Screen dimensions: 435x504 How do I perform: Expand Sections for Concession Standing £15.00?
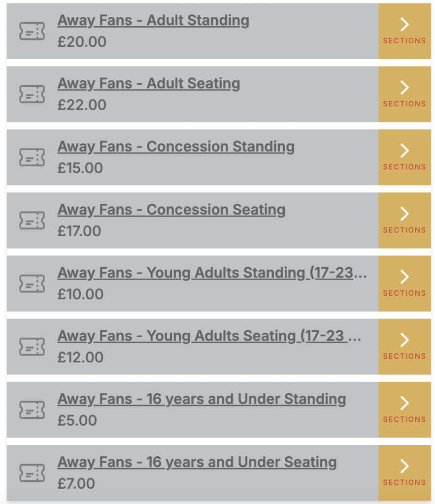coord(404,157)
